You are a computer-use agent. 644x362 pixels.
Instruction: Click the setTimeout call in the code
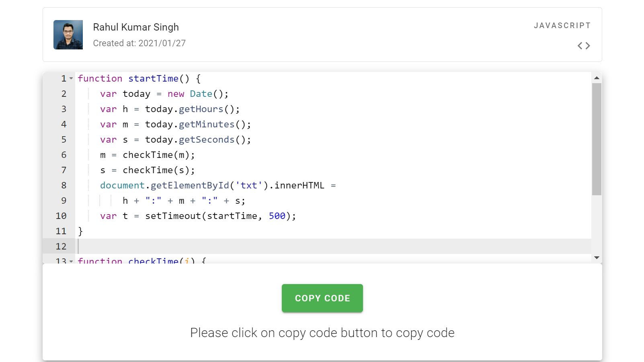point(173,216)
